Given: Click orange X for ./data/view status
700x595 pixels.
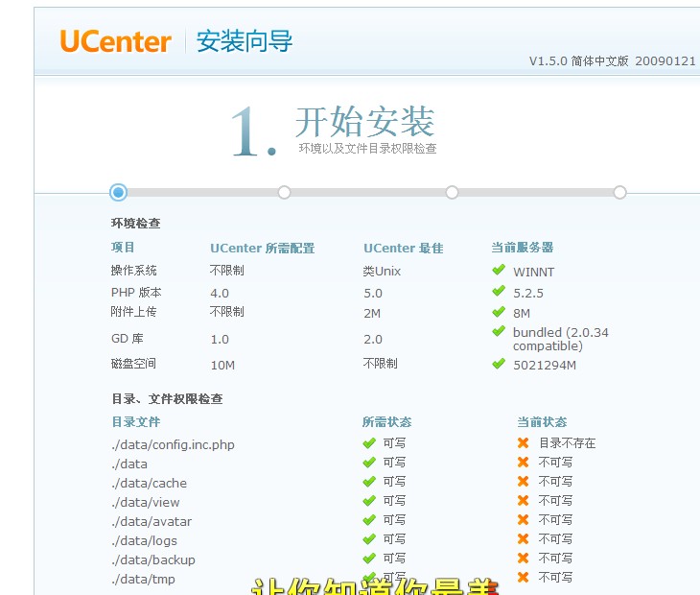Looking at the screenshot, I should tap(523, 500).
